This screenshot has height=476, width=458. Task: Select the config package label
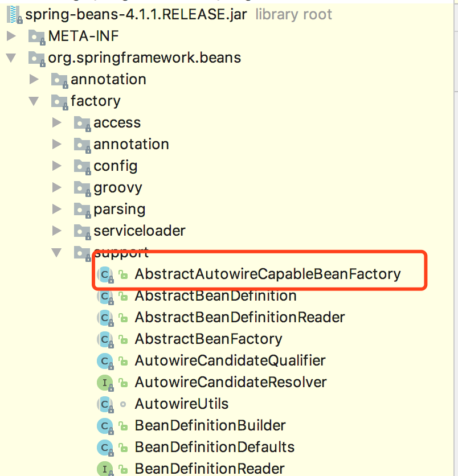point(116,167)
